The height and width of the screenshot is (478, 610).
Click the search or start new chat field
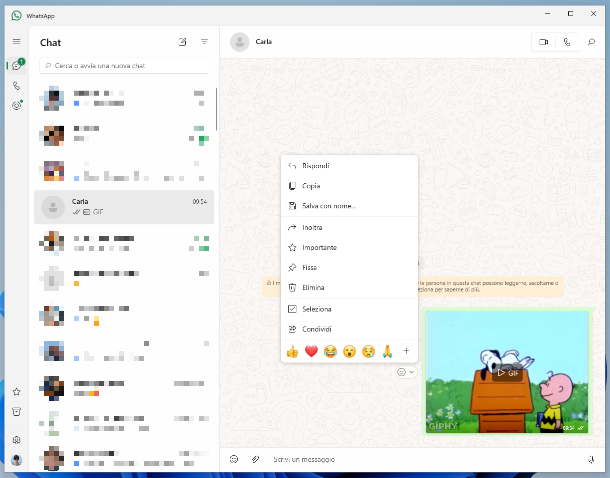coord(124,66)
